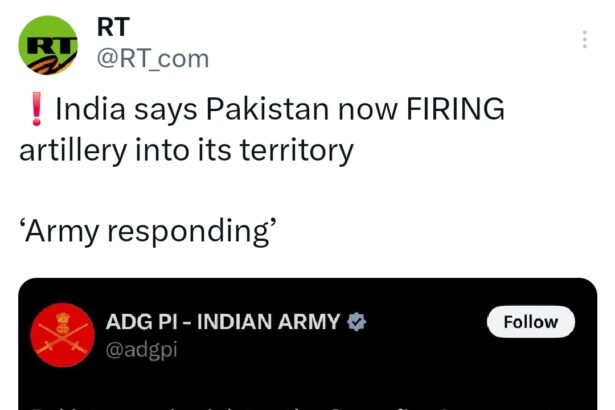
Task: Click the cut-off text inside quoted tweet
Action: pos(243,407)
